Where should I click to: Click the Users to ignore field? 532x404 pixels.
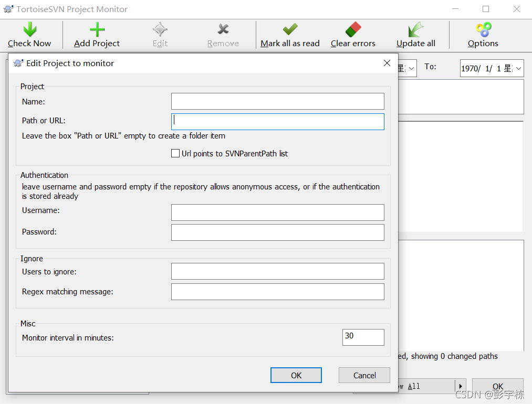click(277, 271)
